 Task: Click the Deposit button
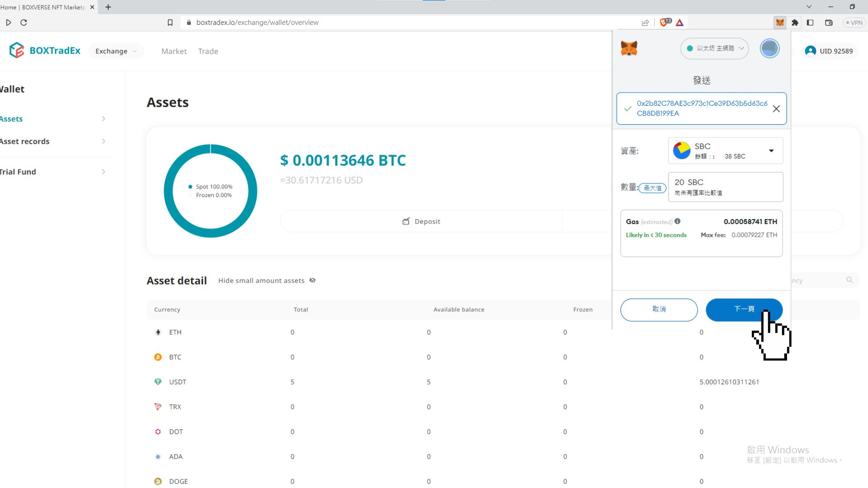[x=421, y=221]
